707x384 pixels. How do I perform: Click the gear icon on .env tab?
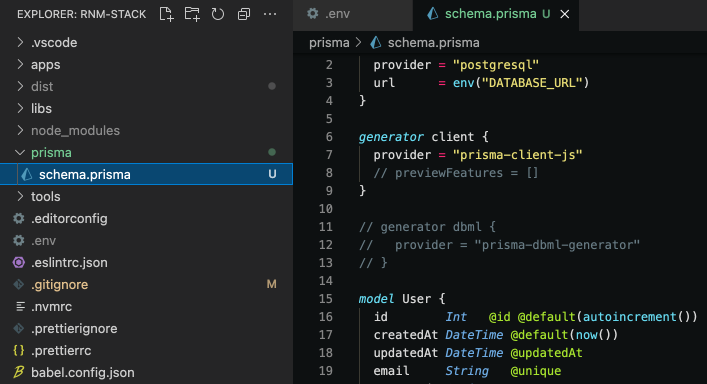click(312, 14)
